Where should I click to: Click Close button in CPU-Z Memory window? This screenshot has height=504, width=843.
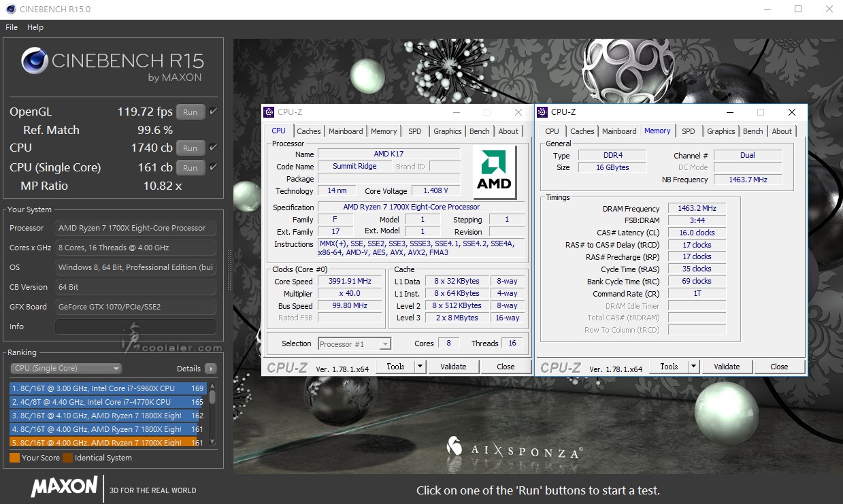click(x=779, y=367)
